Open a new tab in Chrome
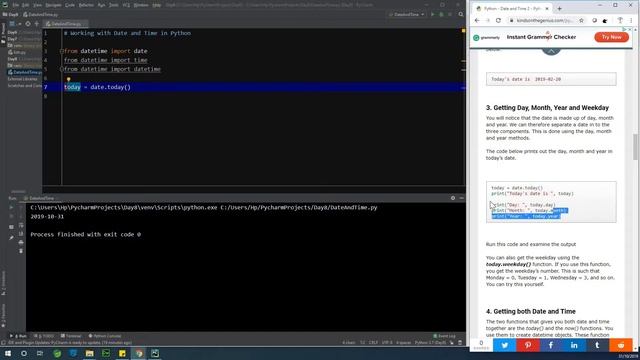The width and height of the screenshot is (640, 360). 560,8
